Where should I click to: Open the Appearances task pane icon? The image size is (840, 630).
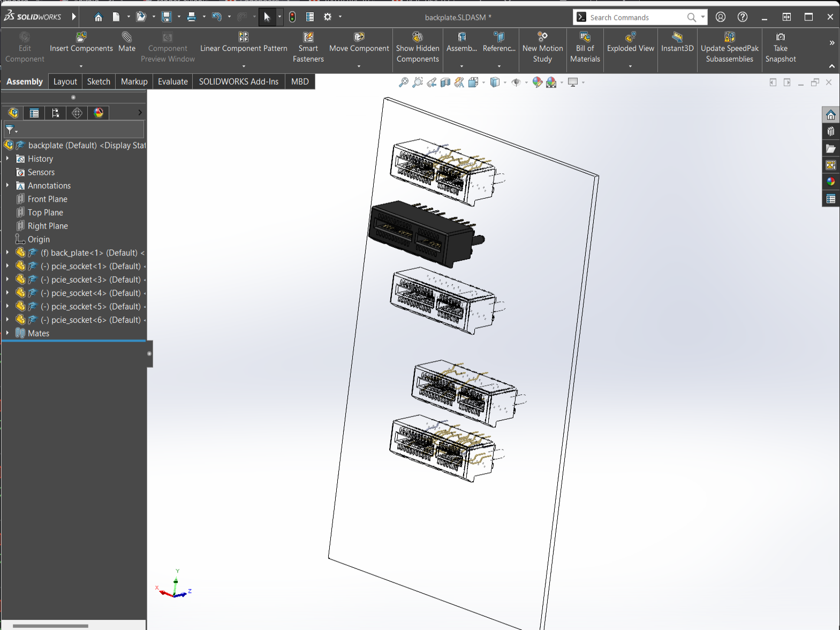point(830,181)
